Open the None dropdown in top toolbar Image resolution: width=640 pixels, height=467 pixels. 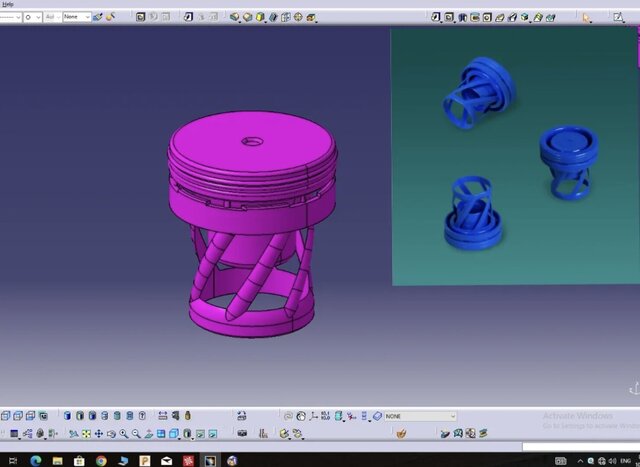(x=77, y=17)
